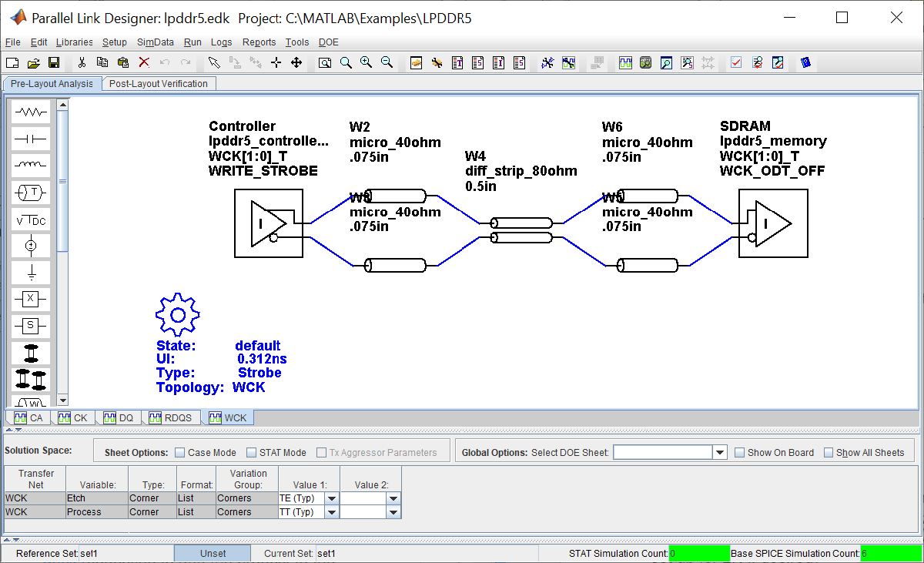Open the SimData menu

point(155,42)
